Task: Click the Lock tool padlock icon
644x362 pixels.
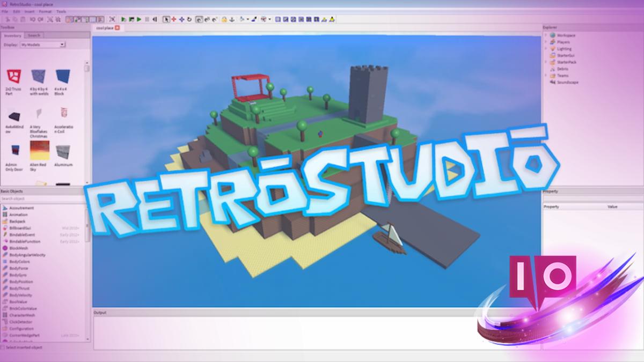Action: point(224,19)
